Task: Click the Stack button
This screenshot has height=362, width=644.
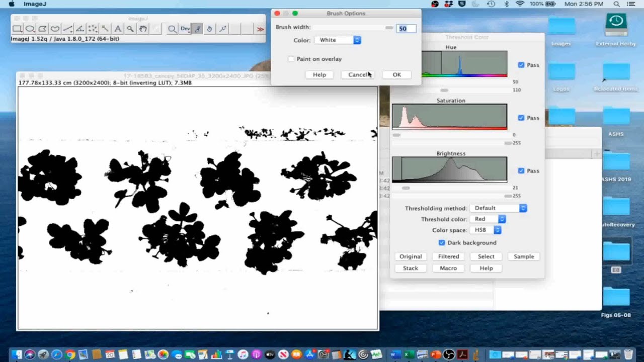Action: click(x=411, y=268)
